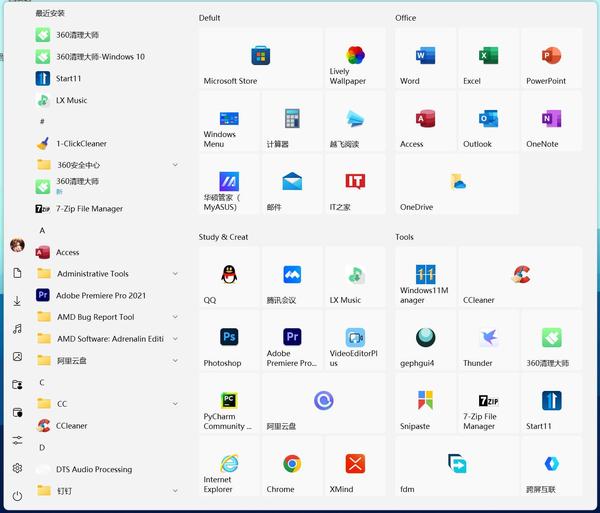Open the Windows11Manager tile

[426, 277]
